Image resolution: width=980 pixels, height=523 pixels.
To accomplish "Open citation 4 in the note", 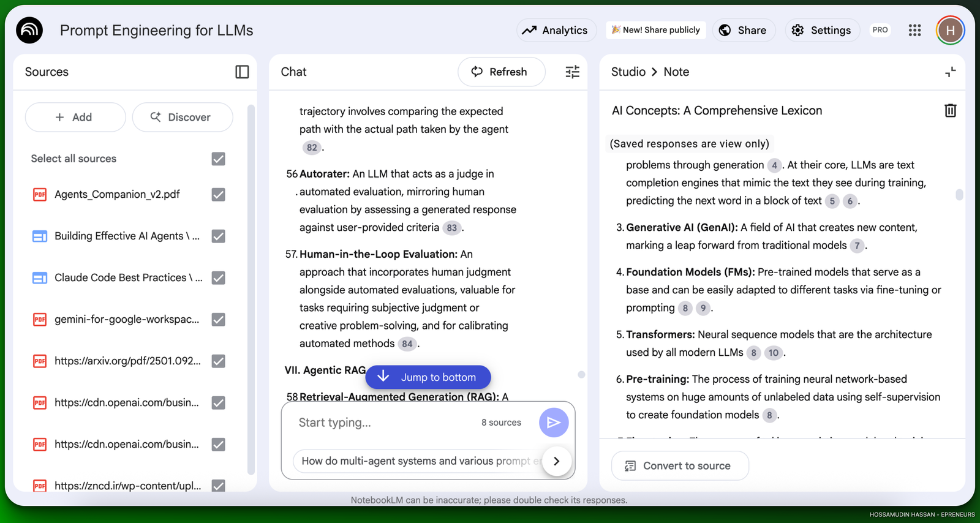I will coord(774,165).
